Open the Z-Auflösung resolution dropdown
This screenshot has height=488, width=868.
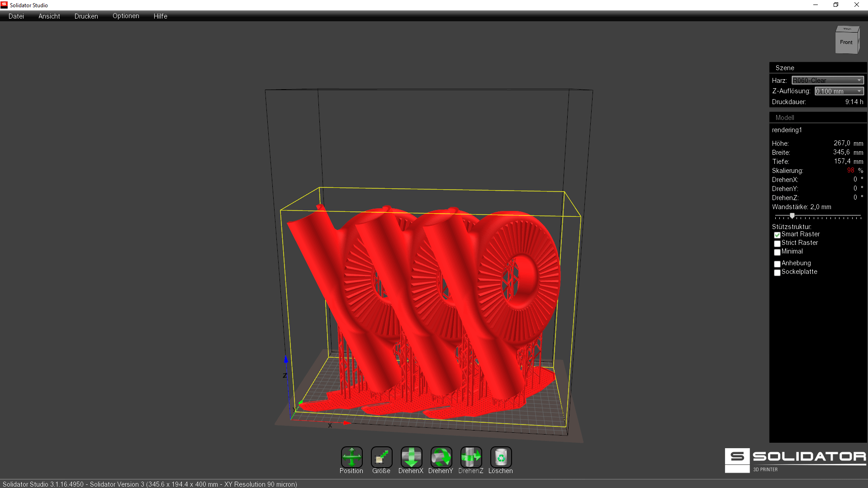point(839,91)
